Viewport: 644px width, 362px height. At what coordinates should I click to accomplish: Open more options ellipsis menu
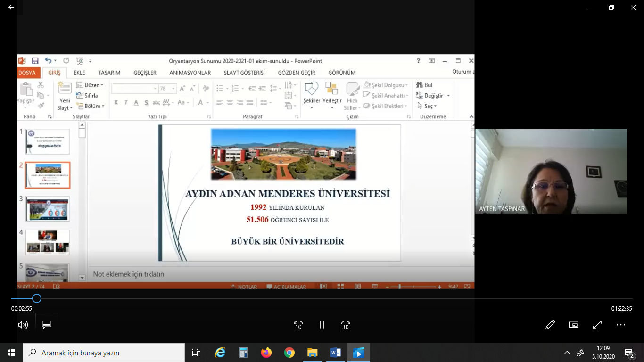pyautogui.click(x=621, y=325)
